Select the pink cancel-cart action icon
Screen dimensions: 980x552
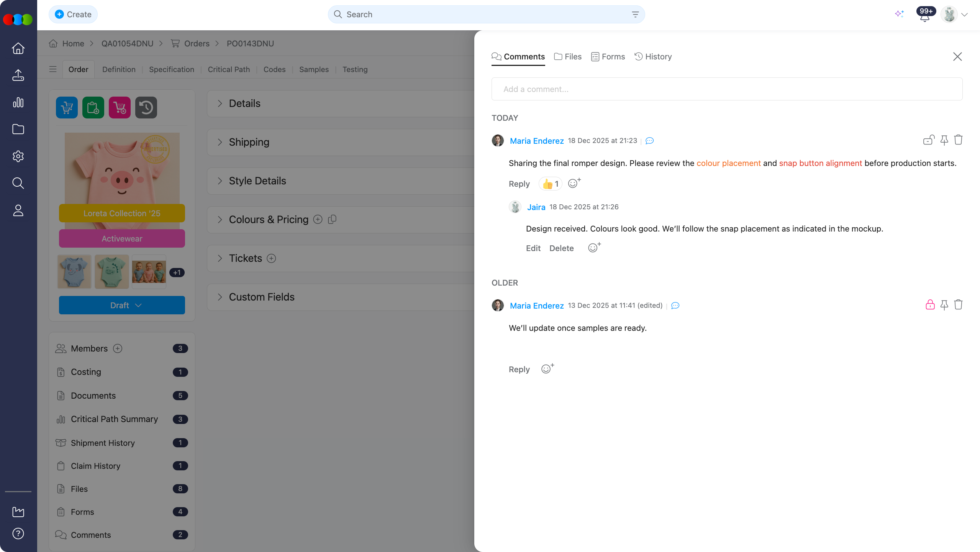coord(120,107)
